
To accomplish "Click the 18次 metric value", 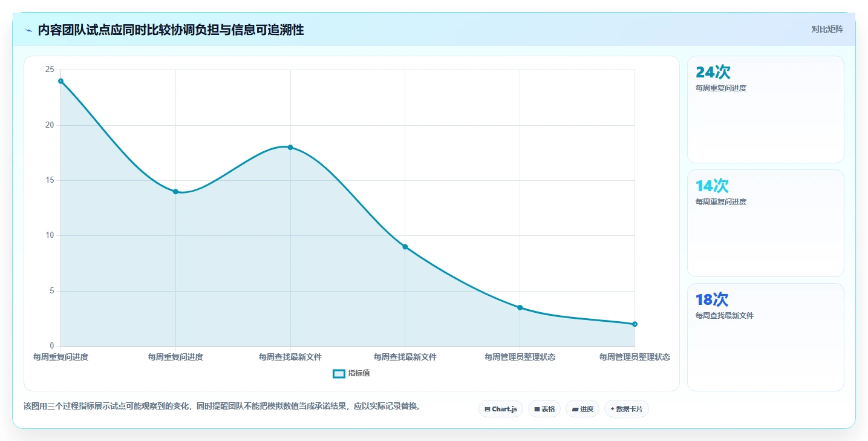I will 712,300.
